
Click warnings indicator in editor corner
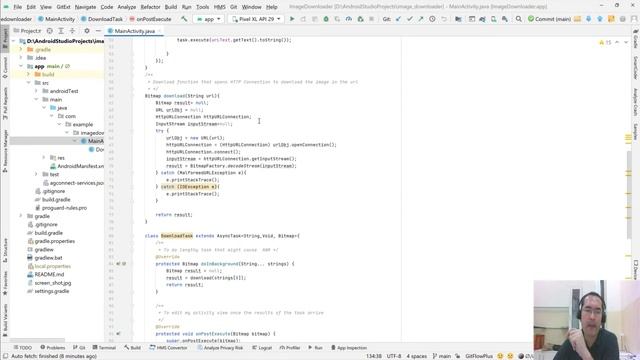[x=605, y=42]
